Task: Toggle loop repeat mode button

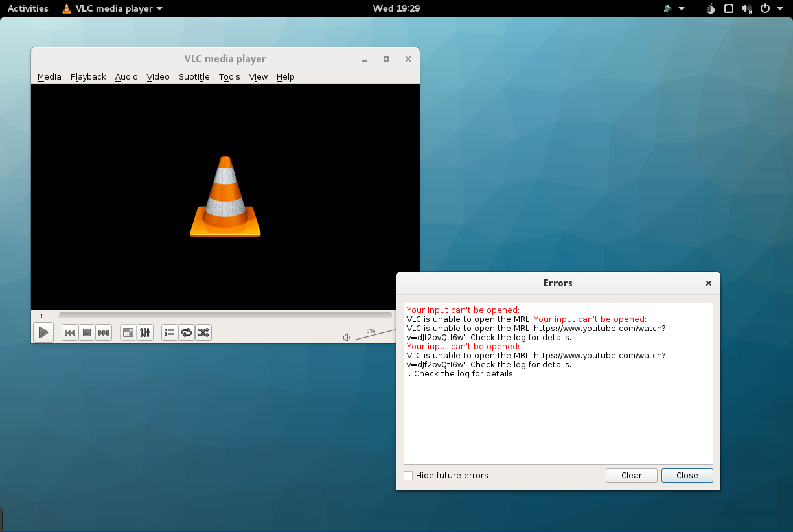Action: (187, 332)
